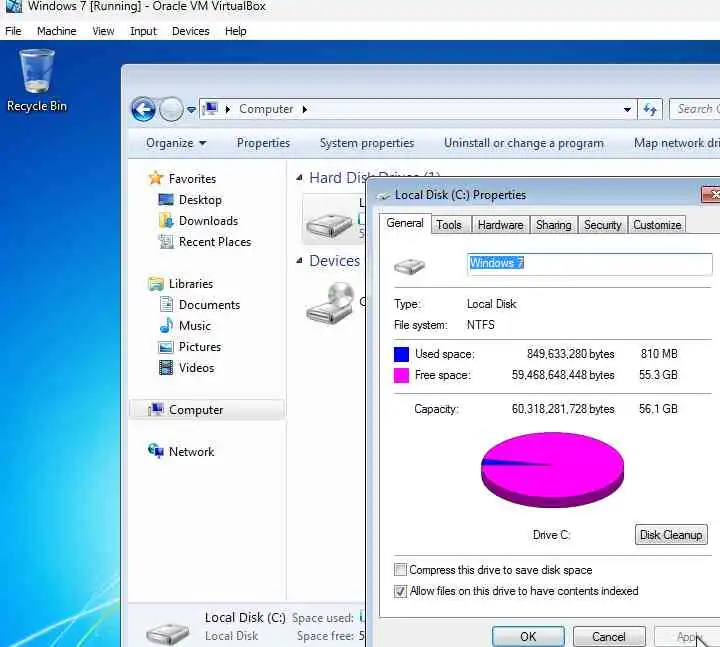Click Map network drive toolbar item
Viewport: 720px width, 647px height.
(676, 143)
